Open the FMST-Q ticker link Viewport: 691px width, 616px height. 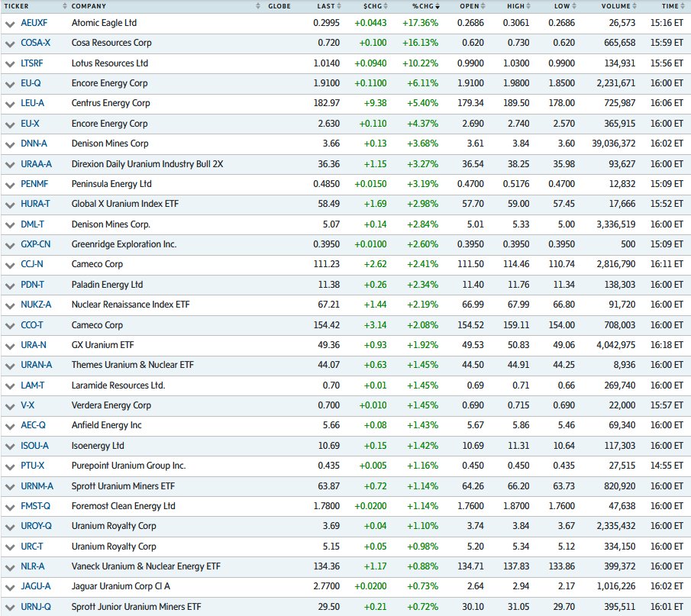pos(35,506)
